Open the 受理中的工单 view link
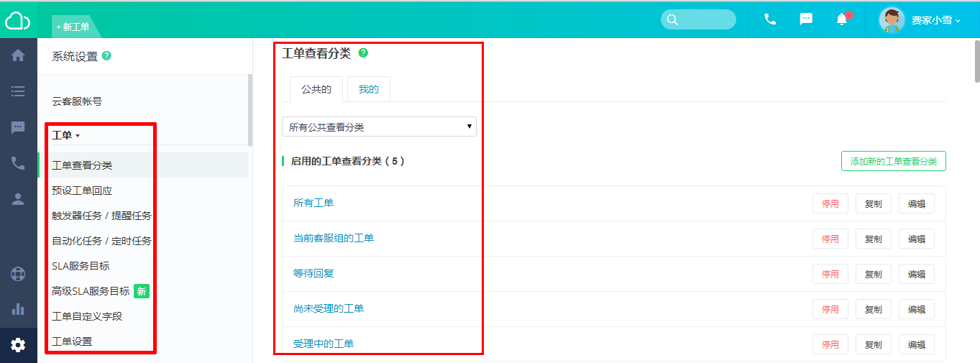 (324, 344)
